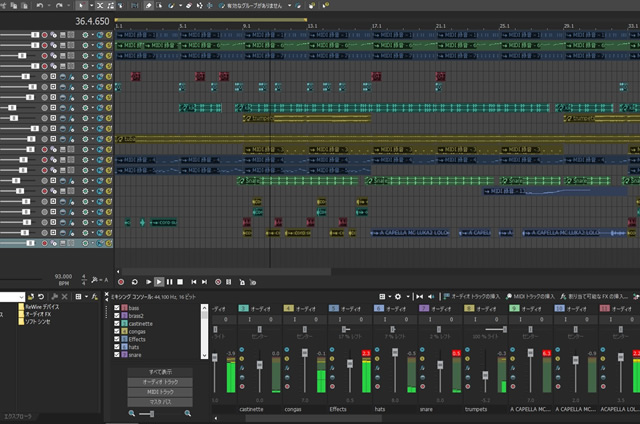The image size is (640, 424).
Task: Click the MIDI Tracks (MIDI トラック) filter button
Action: pyautogui.click(x=160, y=392)
